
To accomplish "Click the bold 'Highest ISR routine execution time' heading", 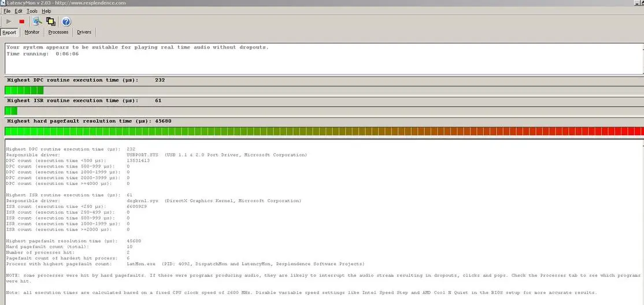I will pyautogui.click(x=73, y=101).
